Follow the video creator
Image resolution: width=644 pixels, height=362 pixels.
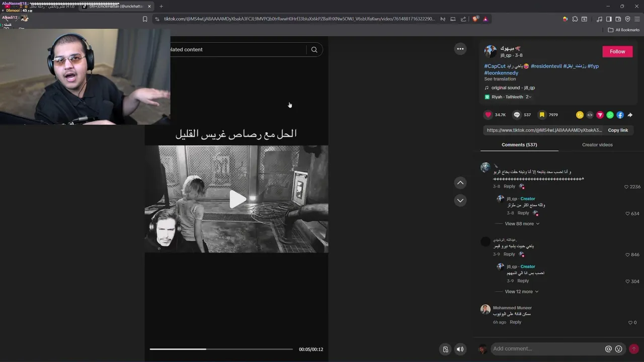(x=617, y=51)
